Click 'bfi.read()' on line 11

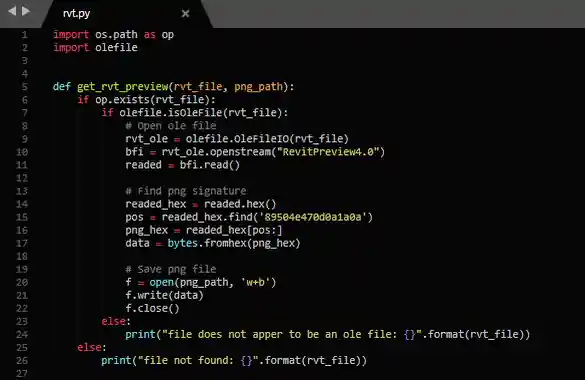209,165
